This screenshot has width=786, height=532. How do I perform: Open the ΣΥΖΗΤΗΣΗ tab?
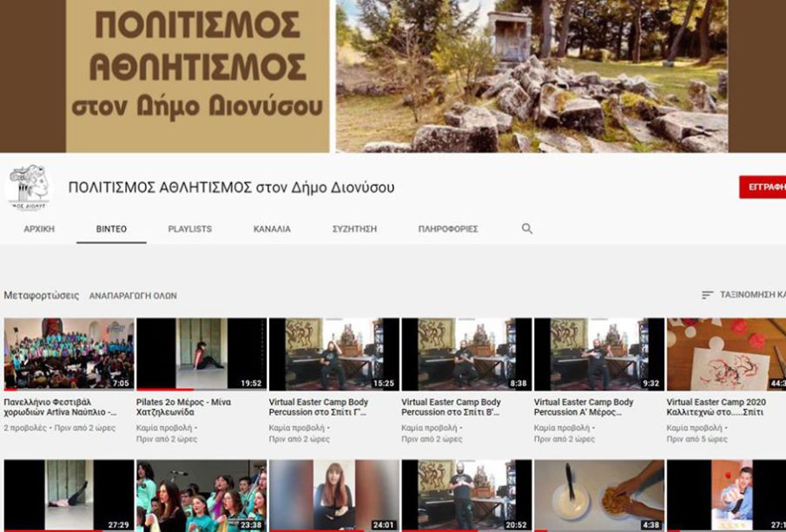[x=354, y=229]
